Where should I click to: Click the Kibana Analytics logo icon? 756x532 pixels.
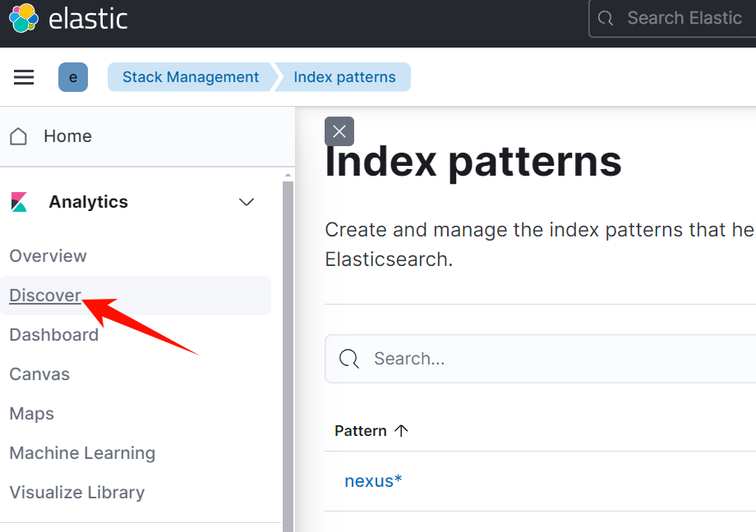click(x=19, y=202)
